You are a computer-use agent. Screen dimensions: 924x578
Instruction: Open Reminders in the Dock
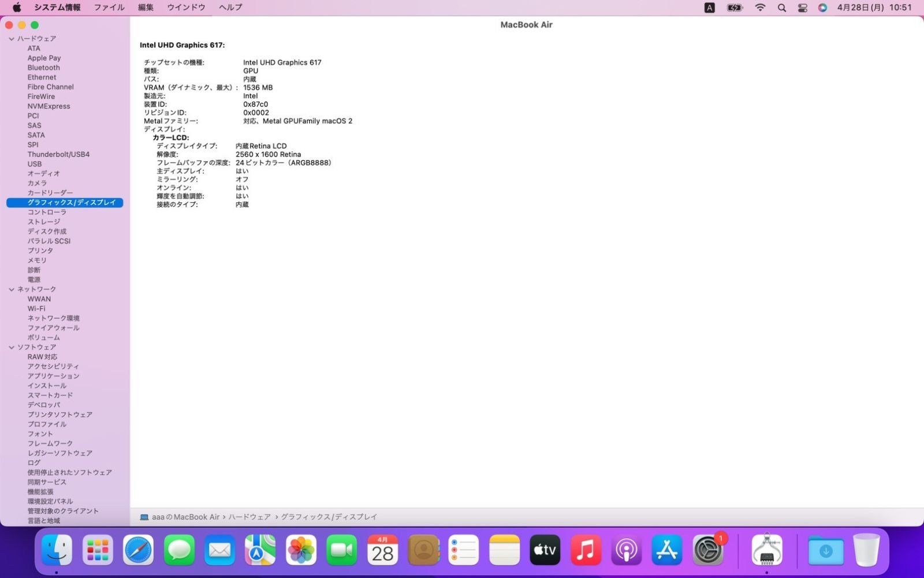click(464, 550)
